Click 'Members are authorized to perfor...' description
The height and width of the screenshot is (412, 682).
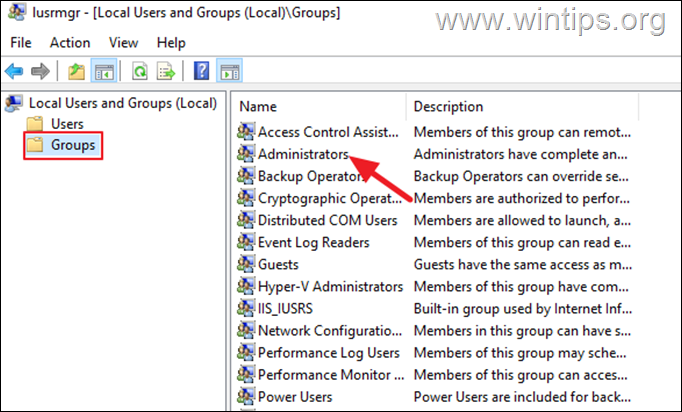[x=522, y=198]
